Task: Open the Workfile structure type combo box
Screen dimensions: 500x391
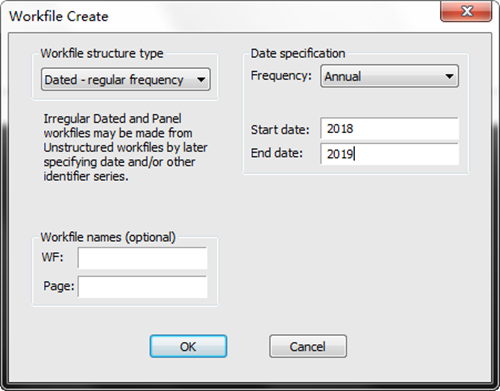Action: 126,79
